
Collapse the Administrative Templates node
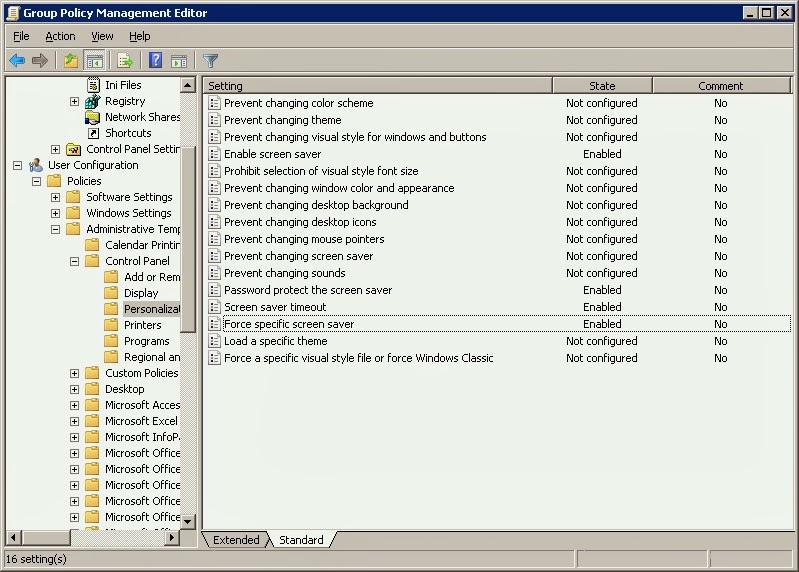[x=56, y=229]
